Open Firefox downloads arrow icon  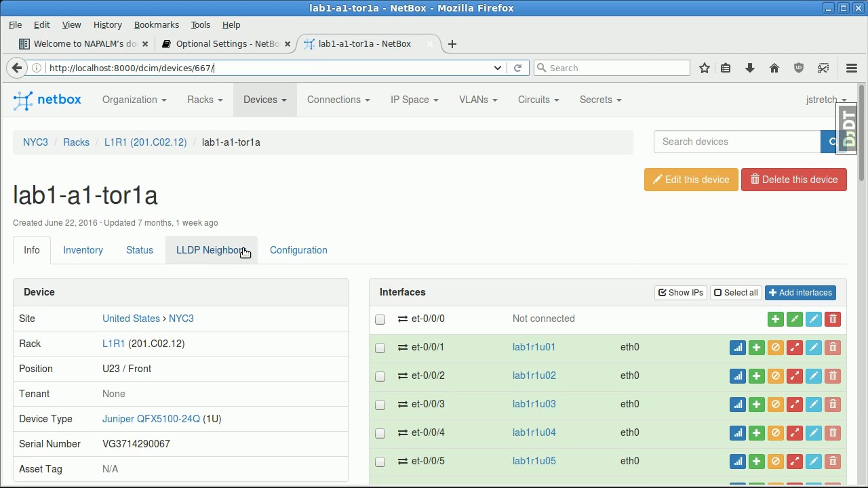tap(750, 68)
